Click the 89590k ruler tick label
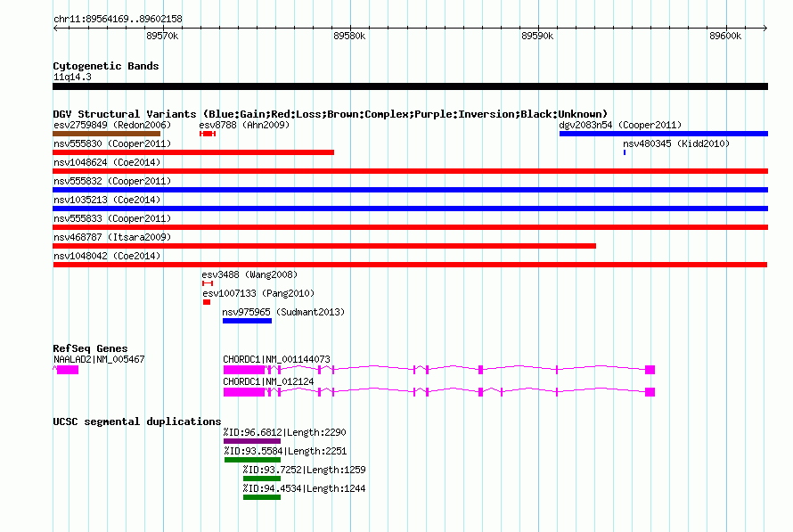The image size is (793, 532). coord(537,37)
